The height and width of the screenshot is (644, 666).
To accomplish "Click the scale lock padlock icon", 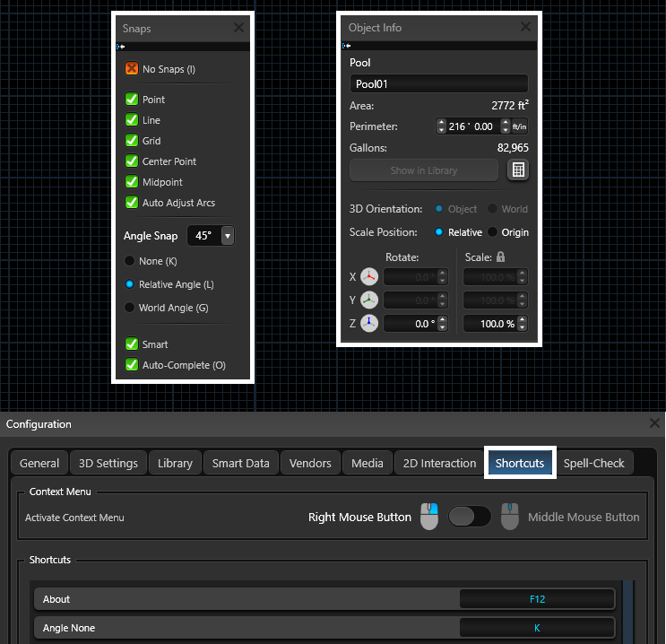I will (x=501, y=257).
